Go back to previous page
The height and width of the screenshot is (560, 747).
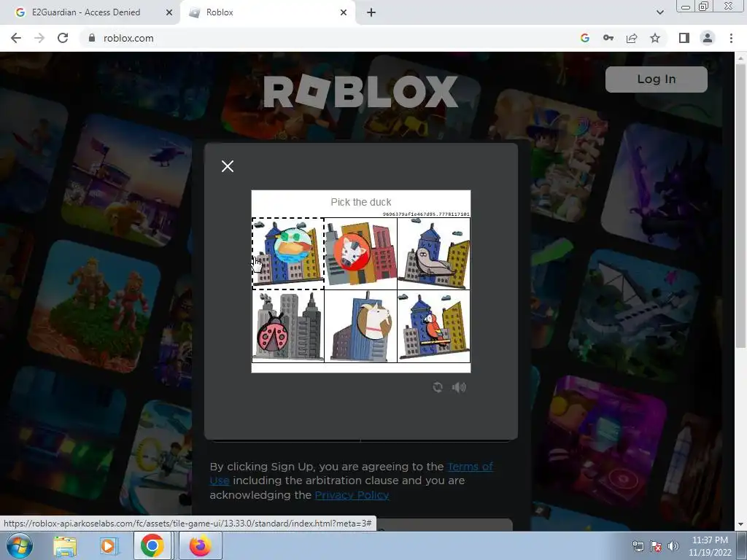(16, 38)
